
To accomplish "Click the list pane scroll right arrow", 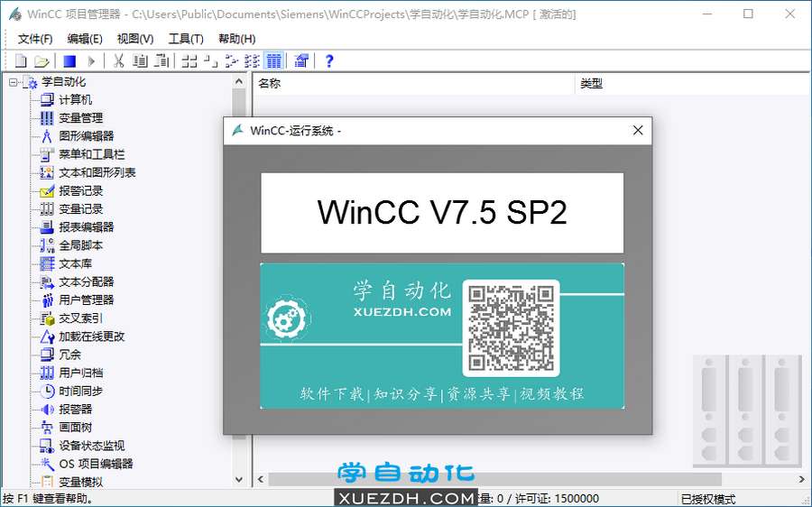I will coord(802,480).
